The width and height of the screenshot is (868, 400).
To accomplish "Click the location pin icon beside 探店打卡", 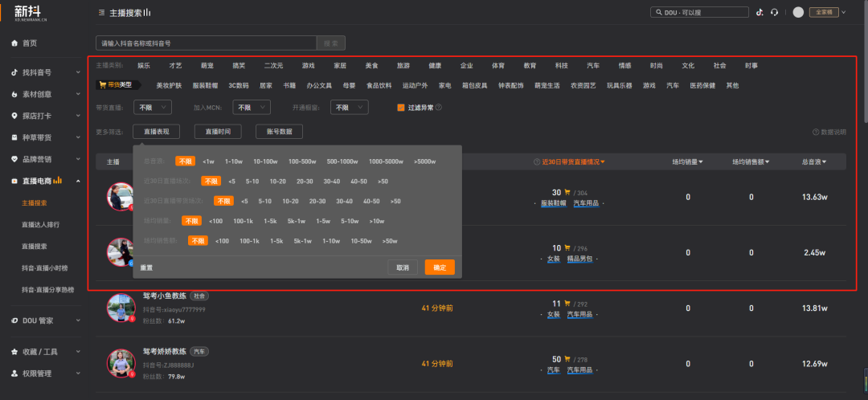I will [14, 116].
